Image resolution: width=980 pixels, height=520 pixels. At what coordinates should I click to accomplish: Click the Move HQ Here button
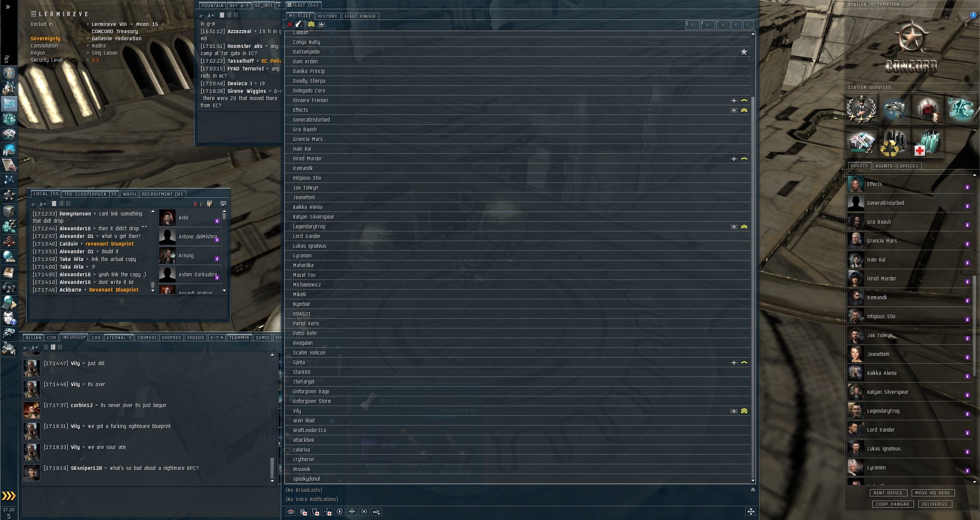933,493
